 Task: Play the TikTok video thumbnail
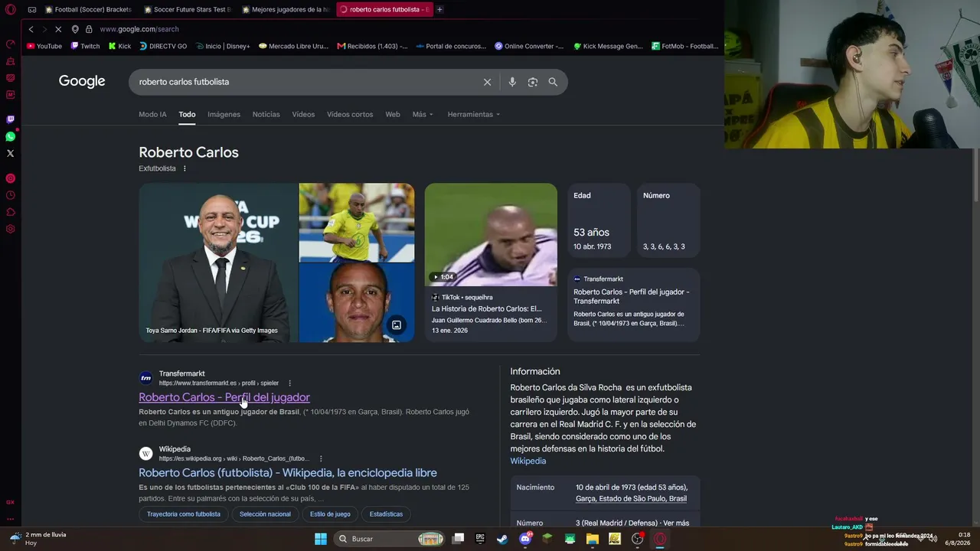[x=491, y=234]
